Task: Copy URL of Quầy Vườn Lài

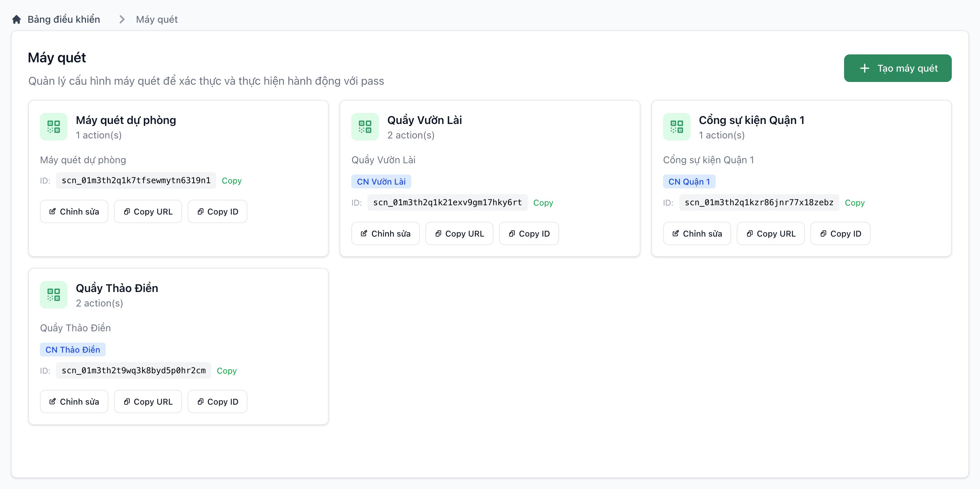Action: pyautogui.click(x=459, y=233)
